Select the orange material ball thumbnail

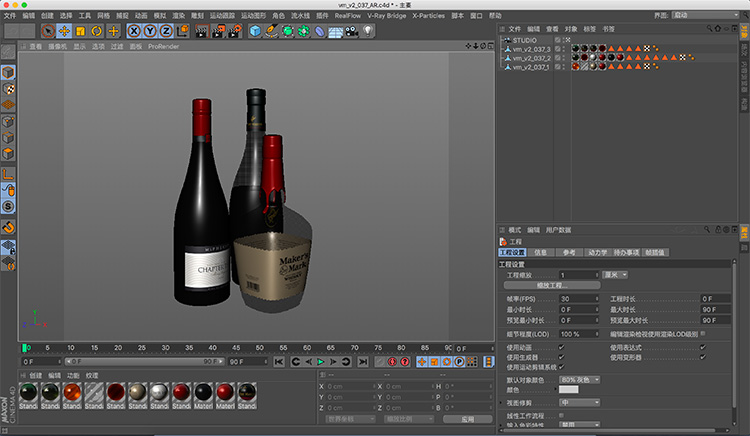tap(72, 392)
